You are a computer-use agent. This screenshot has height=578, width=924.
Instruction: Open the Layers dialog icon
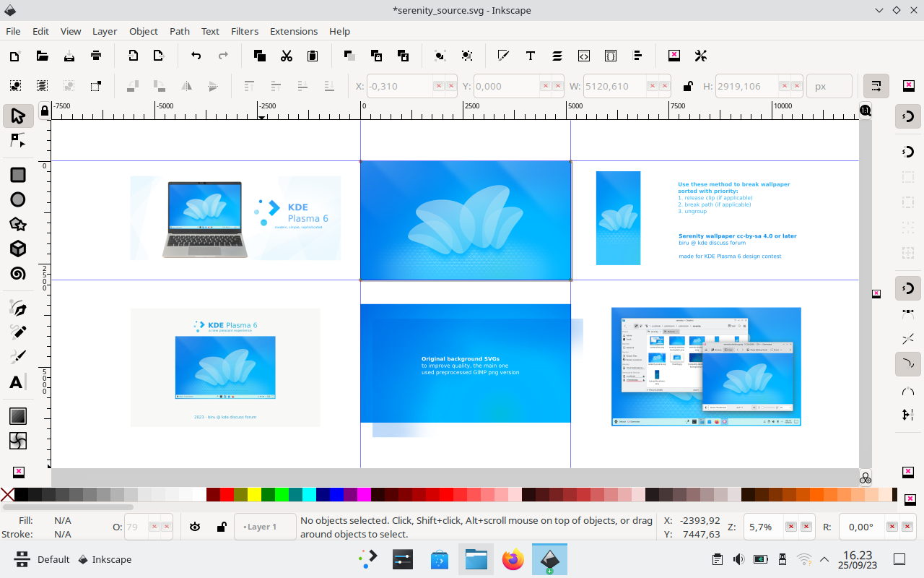[557, 56]
